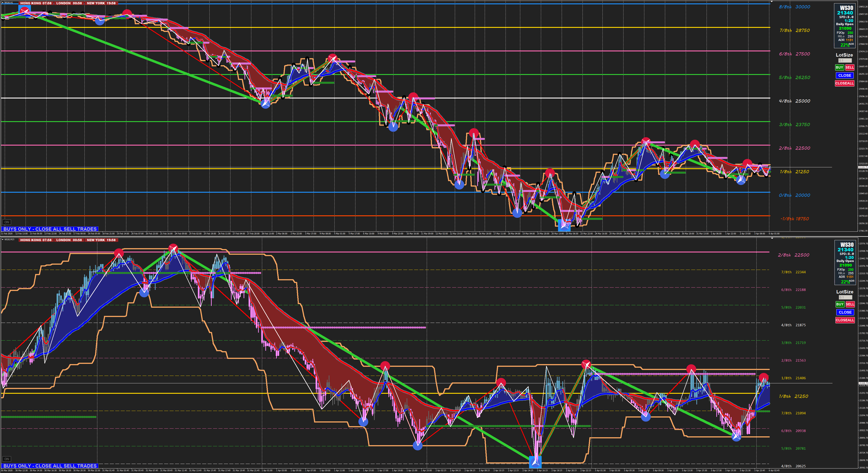Toggle the ON switch in upper chart
868x473 pixels.
click(x=6, y=222)
